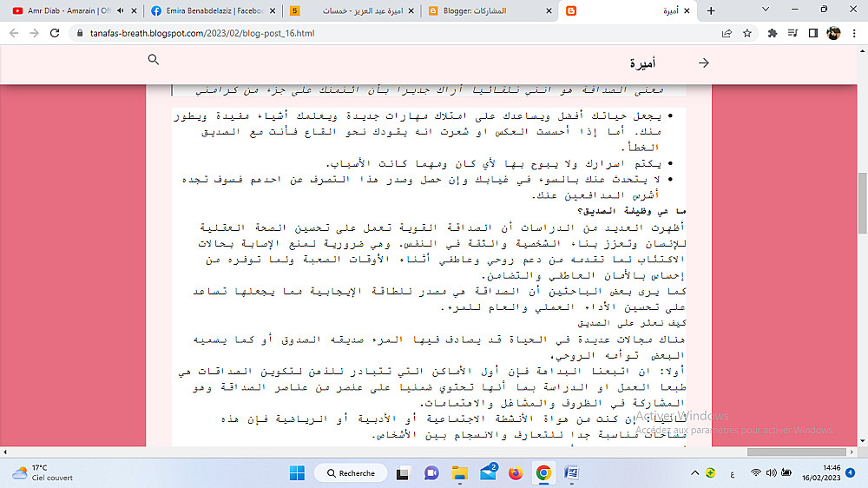Click the blog title أميرة
868x488 pixels.
click(x=642, y=63)
